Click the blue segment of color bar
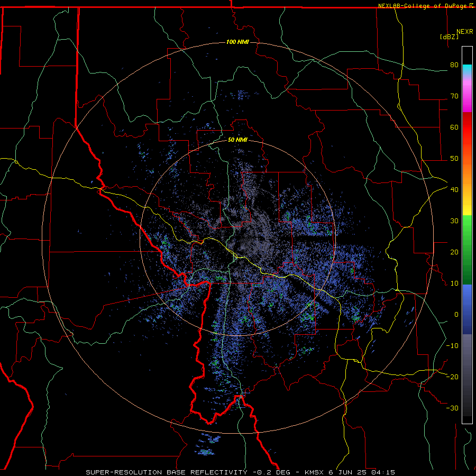Image resolution: width=476 pixels, height=476 pixels. [467, 309]
